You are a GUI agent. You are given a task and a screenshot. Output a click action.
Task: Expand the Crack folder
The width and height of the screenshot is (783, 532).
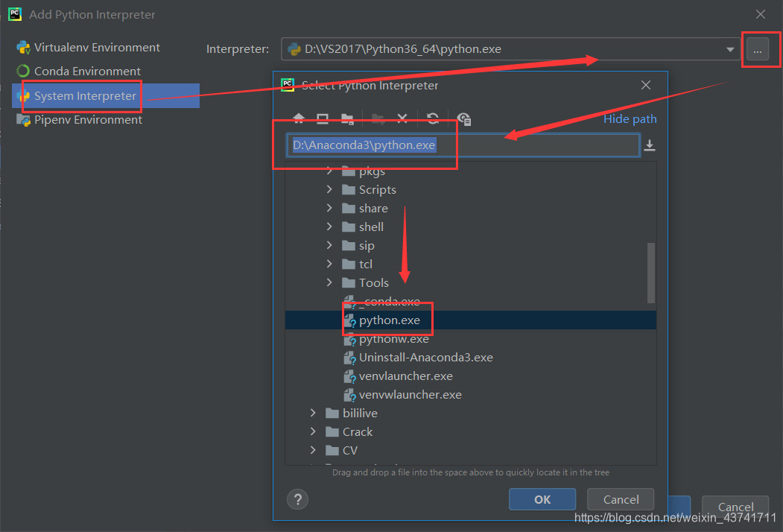click(313, 431)
